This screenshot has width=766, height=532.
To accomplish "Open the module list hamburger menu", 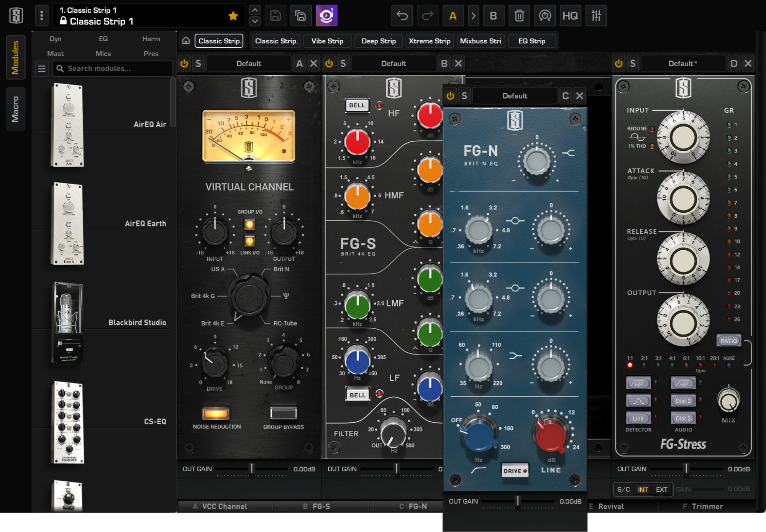I will 41,69.
